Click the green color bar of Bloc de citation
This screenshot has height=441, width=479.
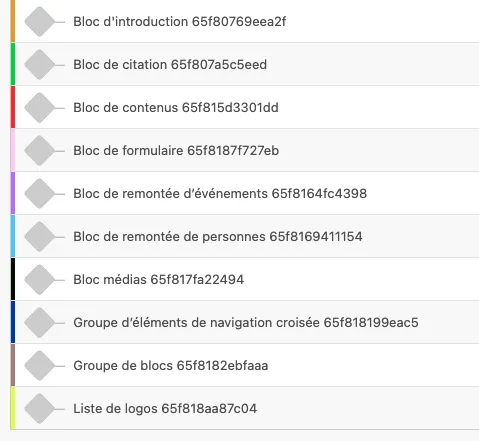(13, 64)
